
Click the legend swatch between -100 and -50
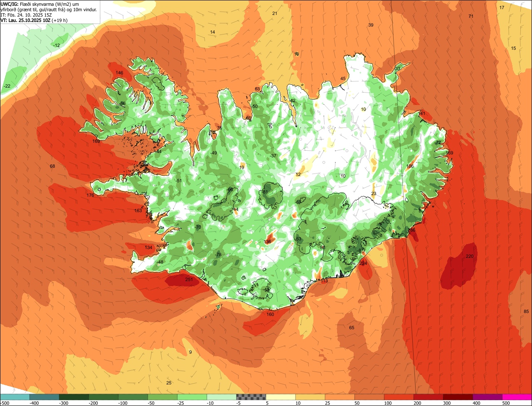(x=133, y=397)
